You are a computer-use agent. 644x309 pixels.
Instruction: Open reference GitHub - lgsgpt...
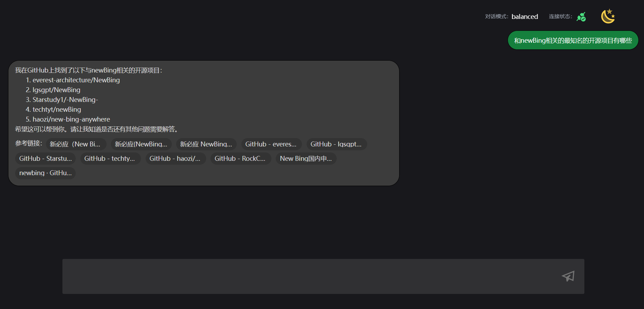pos(336,144)
